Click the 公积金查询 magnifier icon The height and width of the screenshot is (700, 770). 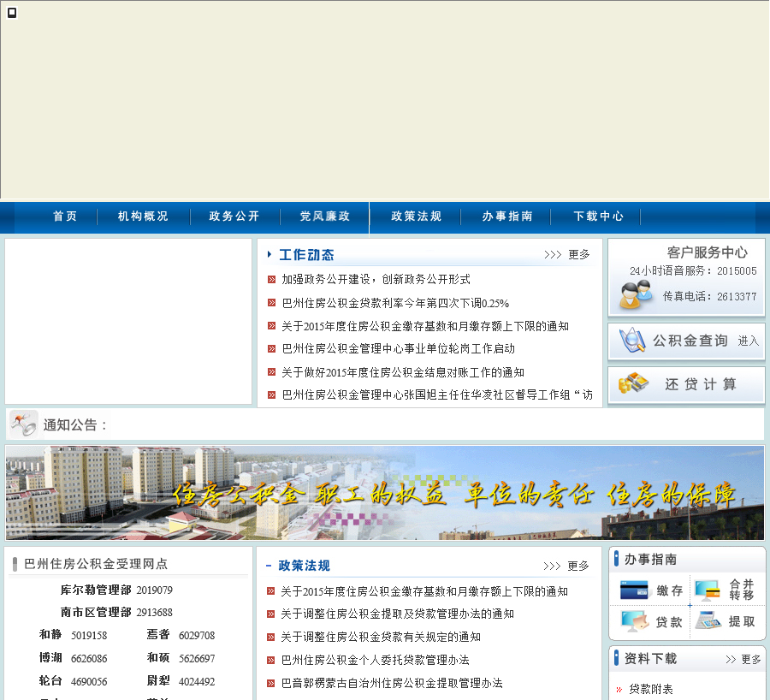(632, 340)
